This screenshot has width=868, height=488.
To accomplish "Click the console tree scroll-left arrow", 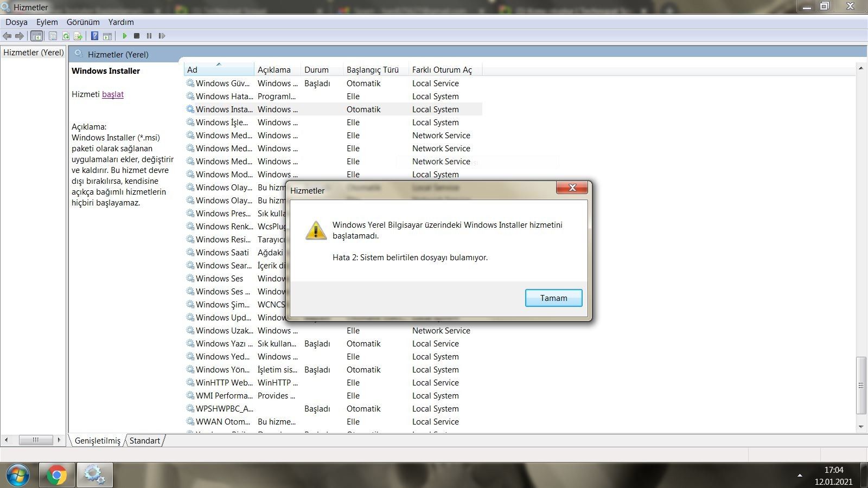I will click(6, 440).
